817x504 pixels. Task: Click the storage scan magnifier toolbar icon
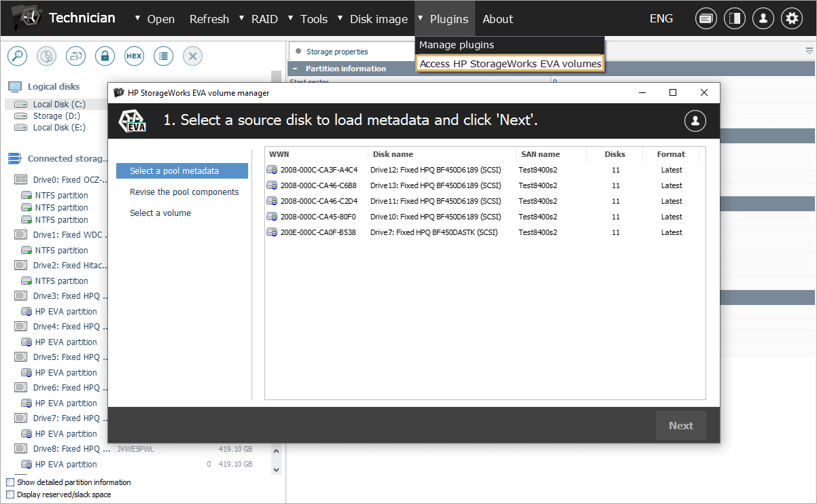pos(17,56)
